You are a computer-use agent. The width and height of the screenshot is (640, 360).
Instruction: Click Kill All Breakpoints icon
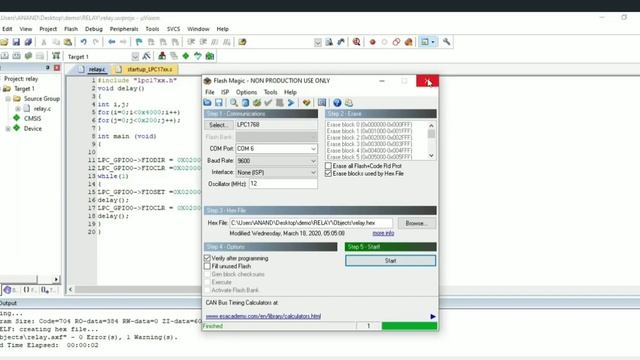(408, 42)
